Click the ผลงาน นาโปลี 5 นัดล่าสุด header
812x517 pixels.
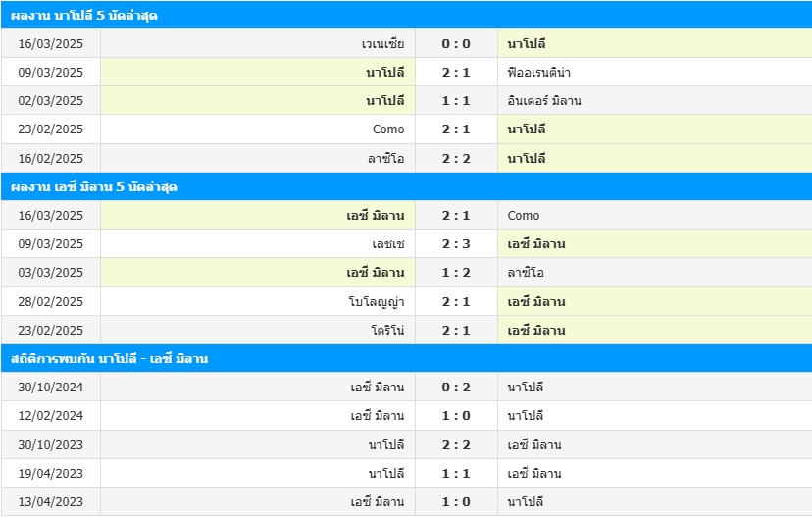[x=406, y=15]
